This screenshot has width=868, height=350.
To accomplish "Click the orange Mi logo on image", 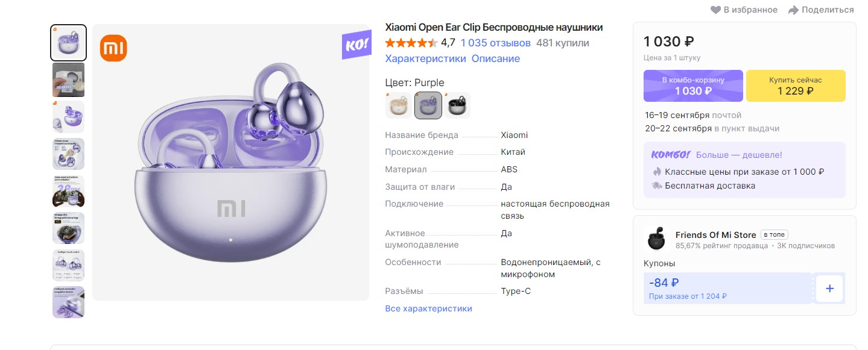I will [x=113, y=48].
